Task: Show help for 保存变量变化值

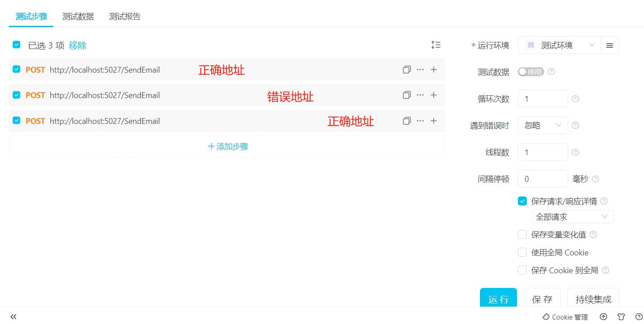Action: click(x=593, y=234)
